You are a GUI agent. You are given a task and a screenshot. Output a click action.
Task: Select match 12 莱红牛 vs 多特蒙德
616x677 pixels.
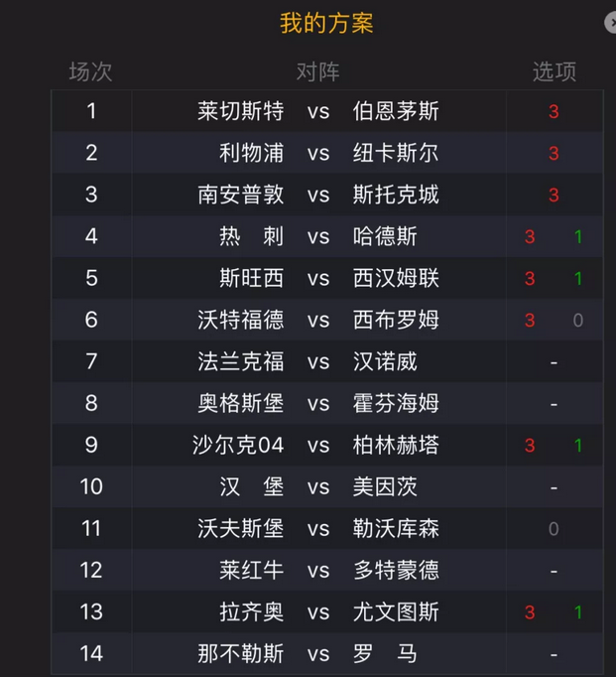click(327, 571)
